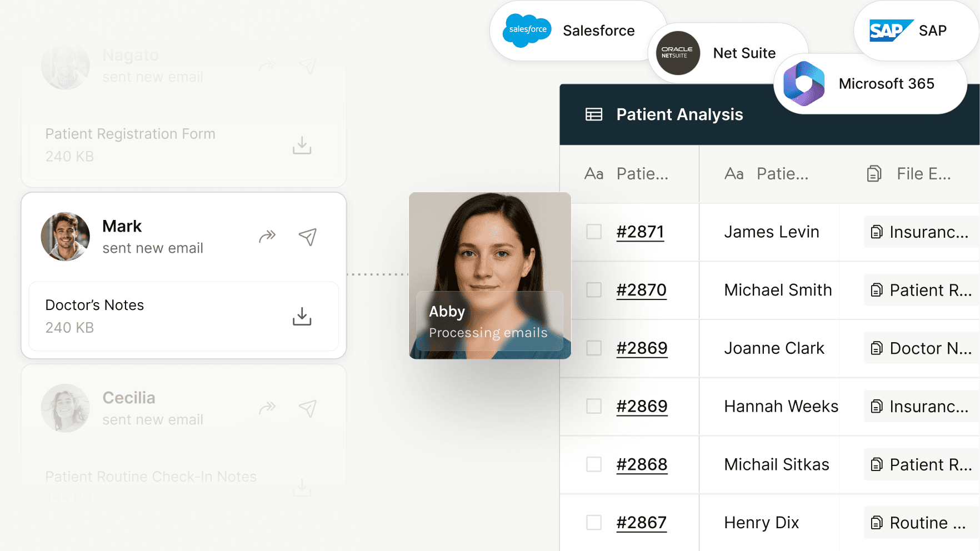The height and width of the screenshot is (551, 980).
Task: Click send icon on Cecilia's email
Action: coord(307,408)
